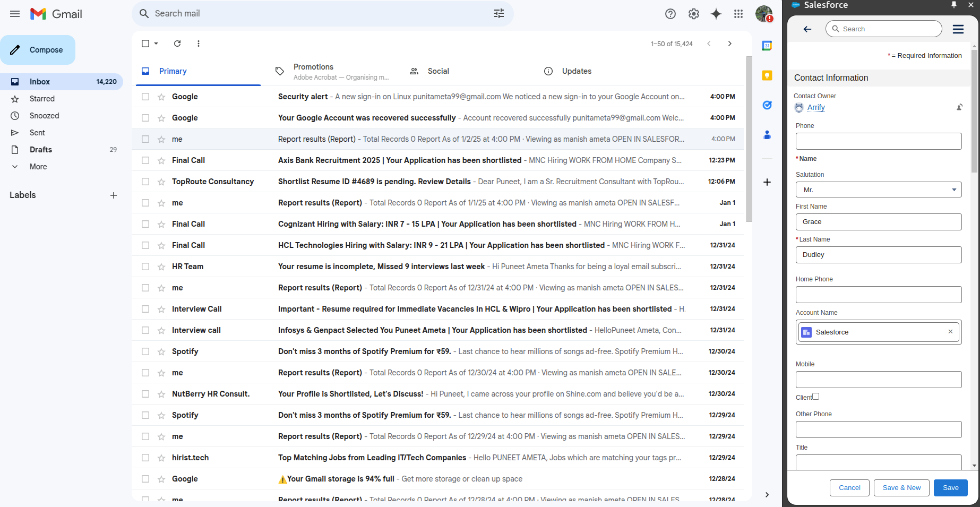Open the Google apps grid
The image size is (980, 507).
(738, 14)
